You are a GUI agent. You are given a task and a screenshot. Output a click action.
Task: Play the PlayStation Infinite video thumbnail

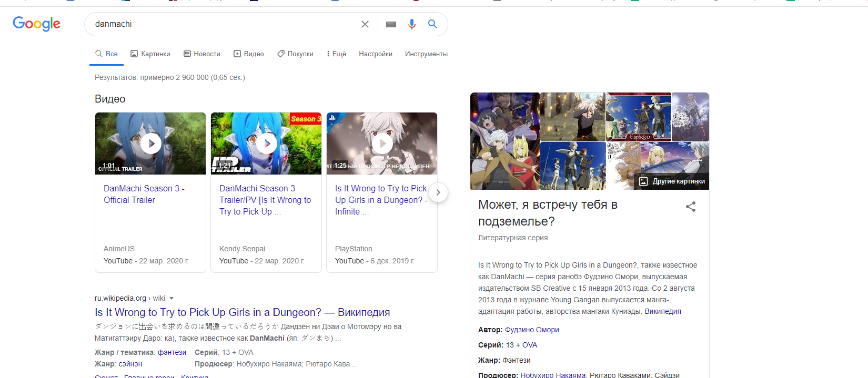(382, 144)
